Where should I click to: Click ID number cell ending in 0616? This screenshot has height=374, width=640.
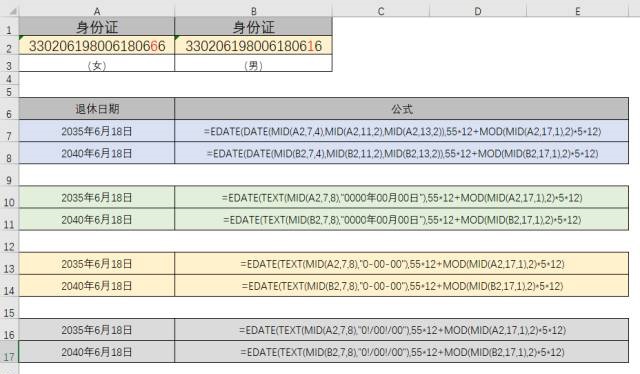pyautogui.click(x=253, y=46)
